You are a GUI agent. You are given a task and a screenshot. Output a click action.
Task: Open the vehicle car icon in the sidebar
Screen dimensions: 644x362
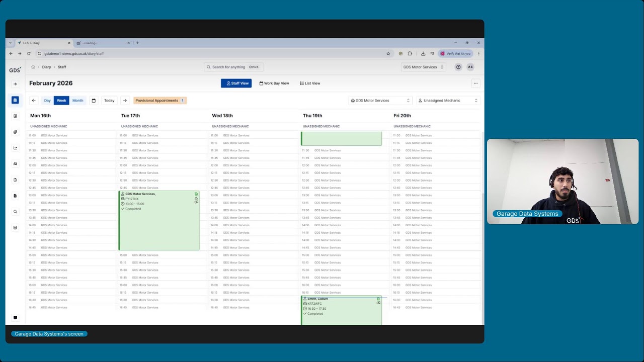click(15, 164)
